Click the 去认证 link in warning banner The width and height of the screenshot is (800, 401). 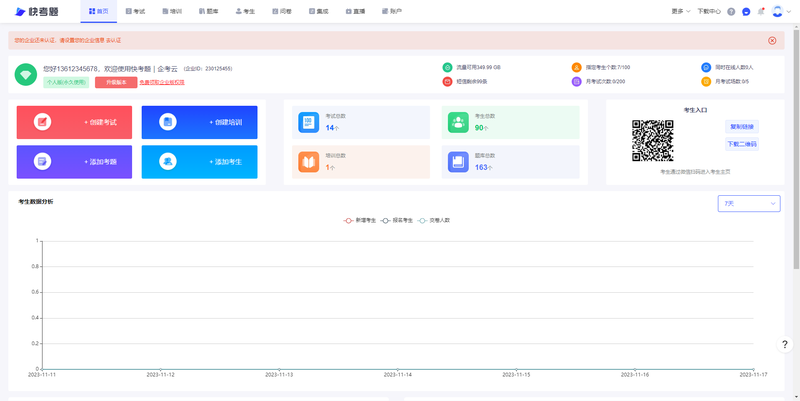coord(113,40)
